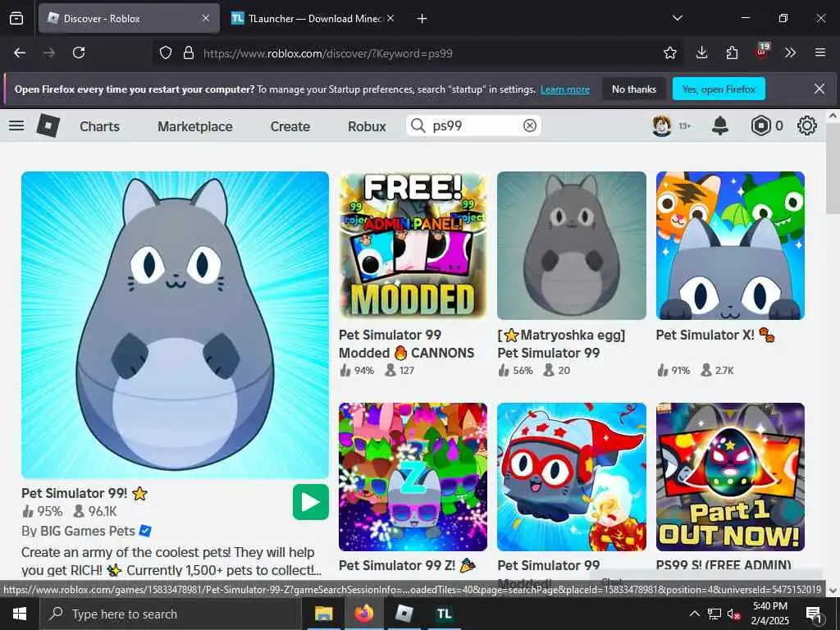Open the Pet Simulator X! thumbnail
Screen dimensions: 840x630
click(730, 245)
